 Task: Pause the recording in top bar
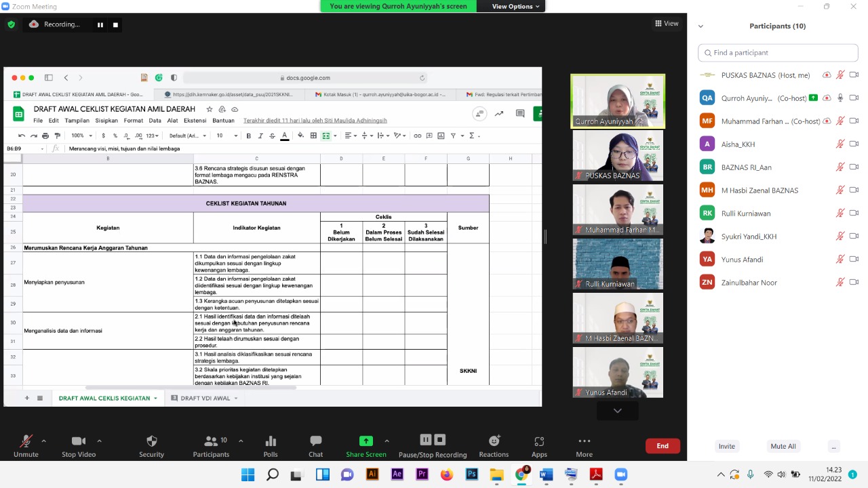(100, 24)
